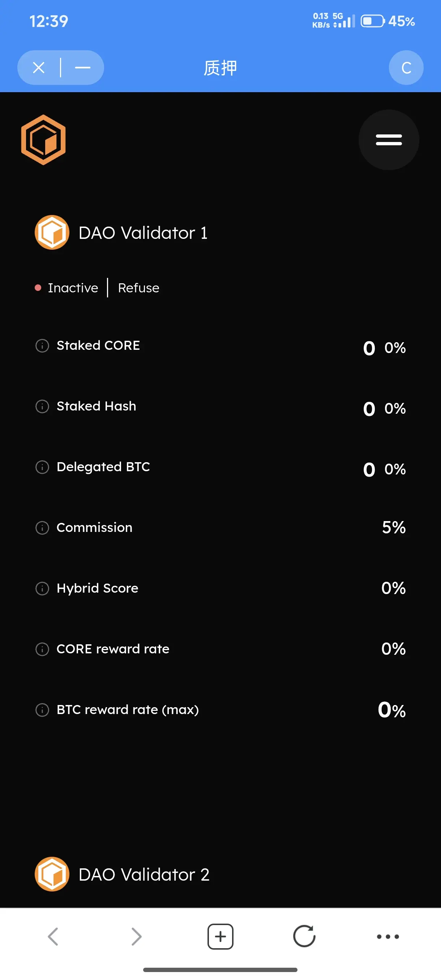The image size is (441, 980).
Task: Reload the page with refresh icon
Action: coord(304,936)
